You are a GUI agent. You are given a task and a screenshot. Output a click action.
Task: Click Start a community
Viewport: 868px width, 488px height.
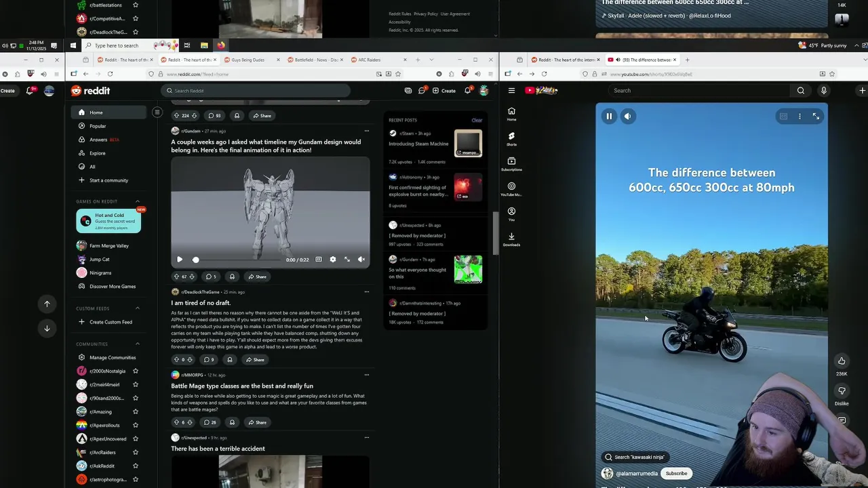[x=108, y=180]
